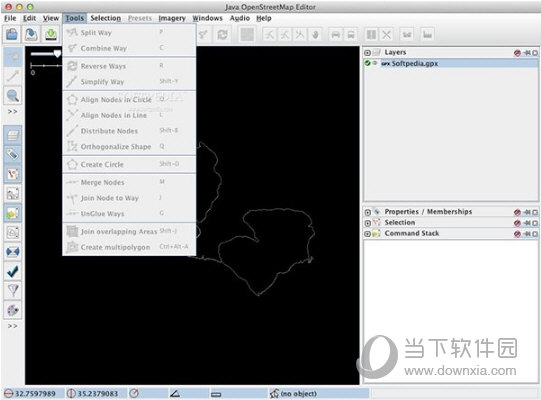
Task: Click the heading compass status icon
Action: point(134,393)
